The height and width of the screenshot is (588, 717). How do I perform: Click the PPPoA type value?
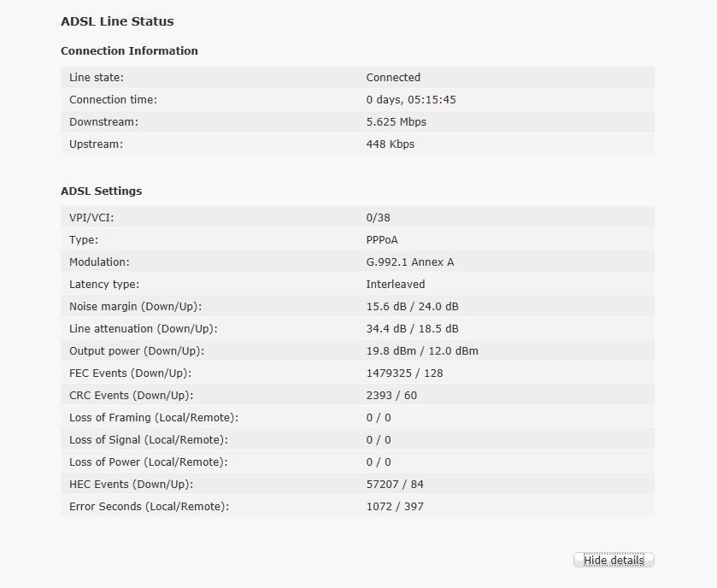pyautogui.click(x=382, y=240)
